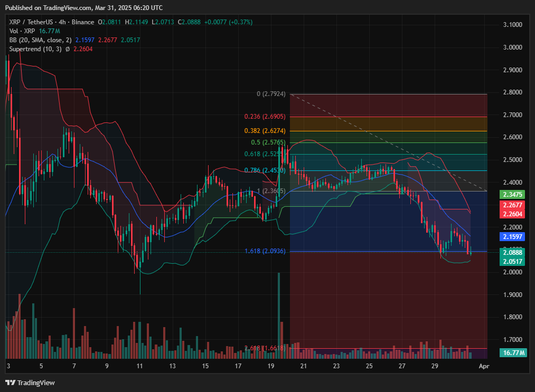Click the 1.618 (2.0936) Fibonacci extension label
The height and width of the screenshot is (392, 535).
coord(265,251)
